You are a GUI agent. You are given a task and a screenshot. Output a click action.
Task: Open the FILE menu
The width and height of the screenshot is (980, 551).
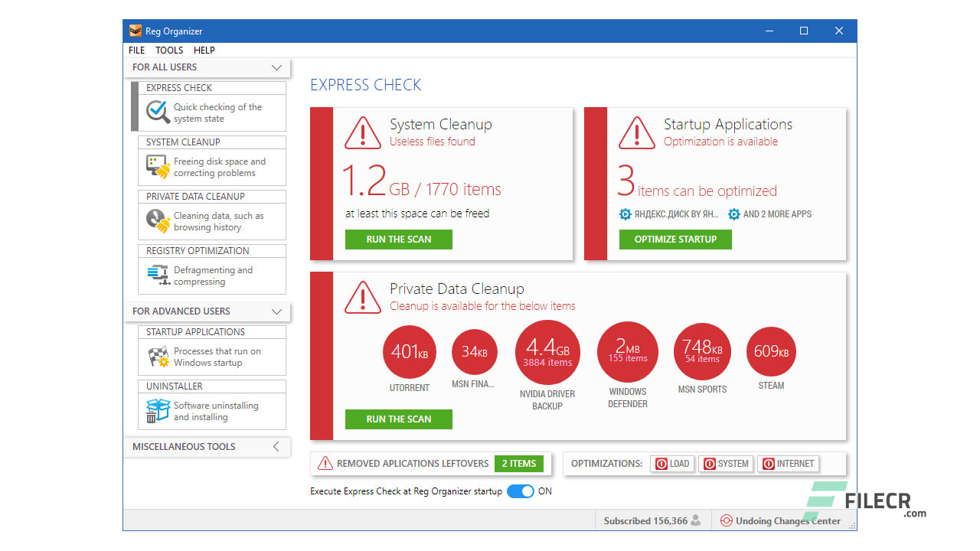pos(137,50)
